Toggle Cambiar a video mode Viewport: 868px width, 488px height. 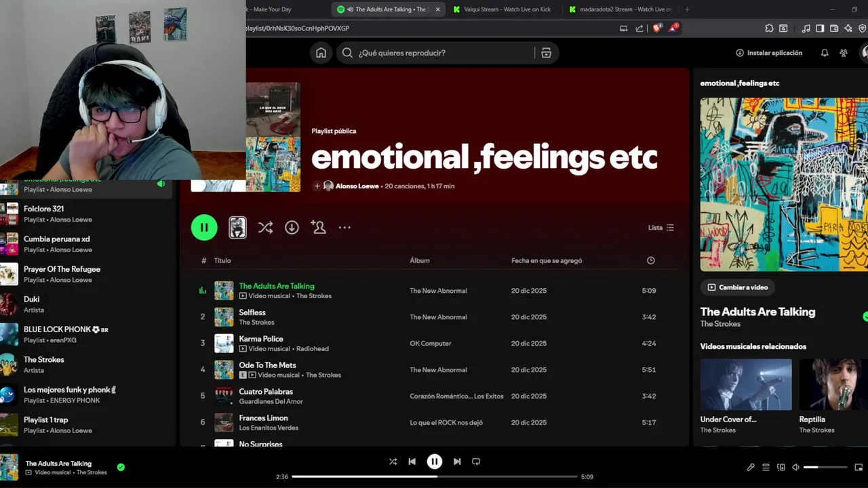[x=737, y=287]
